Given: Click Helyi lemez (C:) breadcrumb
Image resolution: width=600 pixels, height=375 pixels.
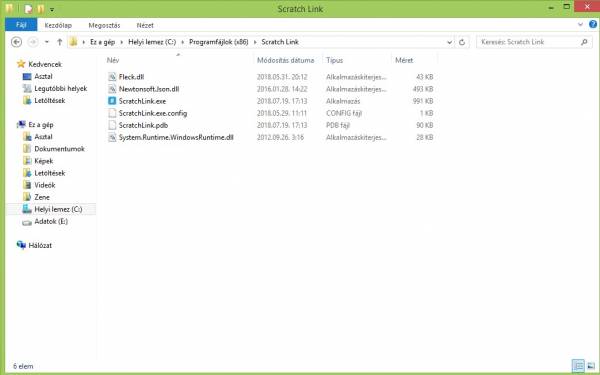Looking at the screenshot, I should (152, 42).
